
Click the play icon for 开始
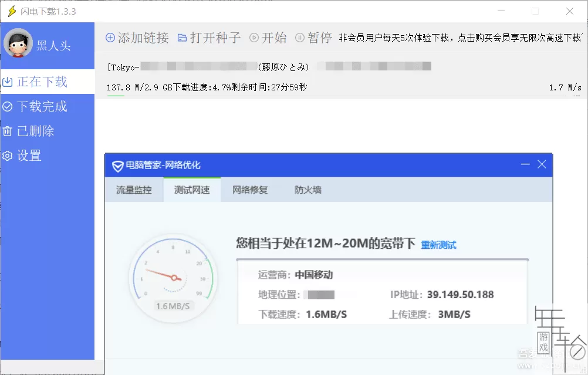(x=254, y=38)
